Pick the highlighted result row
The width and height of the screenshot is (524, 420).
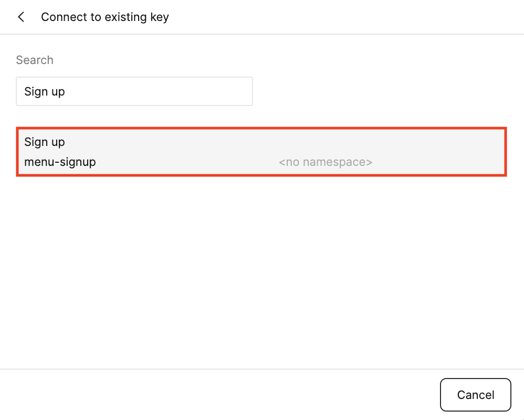(261, 152)
